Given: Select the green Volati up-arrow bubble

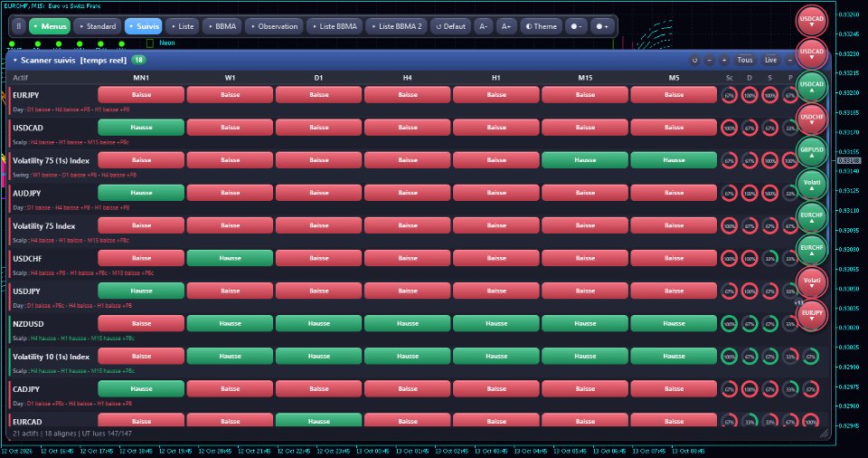Looking at the screenshot, I should [x=812, y=185].
